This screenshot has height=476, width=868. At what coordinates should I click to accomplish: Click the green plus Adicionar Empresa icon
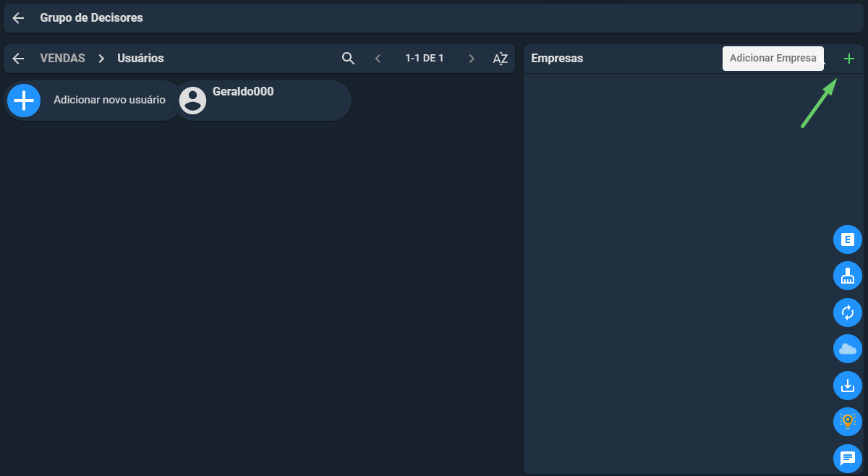849,59
